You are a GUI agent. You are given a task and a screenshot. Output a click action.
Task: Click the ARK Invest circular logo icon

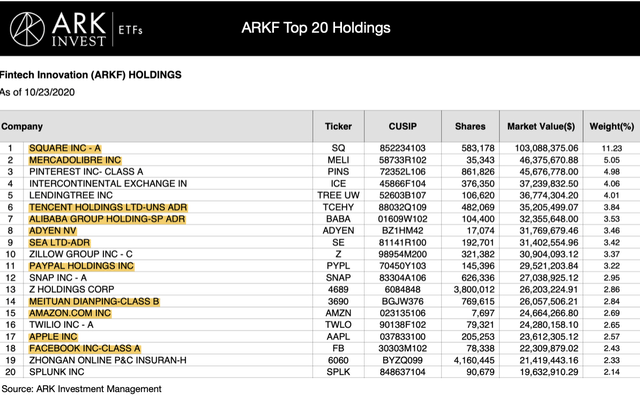(27, 29)
